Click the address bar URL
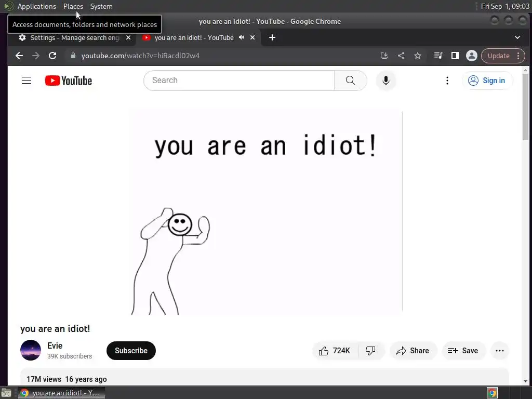The height and width of the screenshot is (399, 532). click(140, 56)
